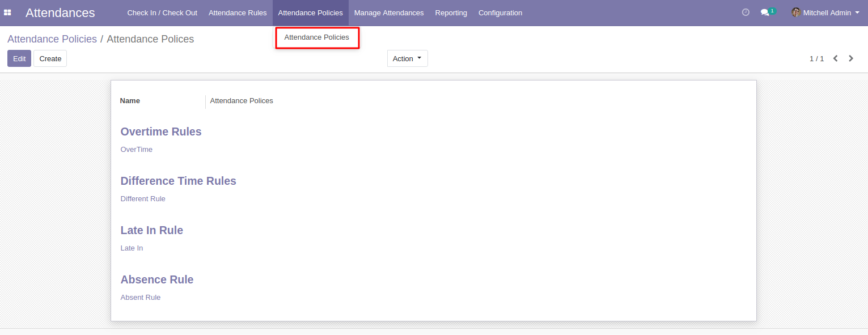Open the apps grid home menu icon
Image resolution: width=868 pixels, height=335 pixels.
pyautogui.click(x=8, y=12)
